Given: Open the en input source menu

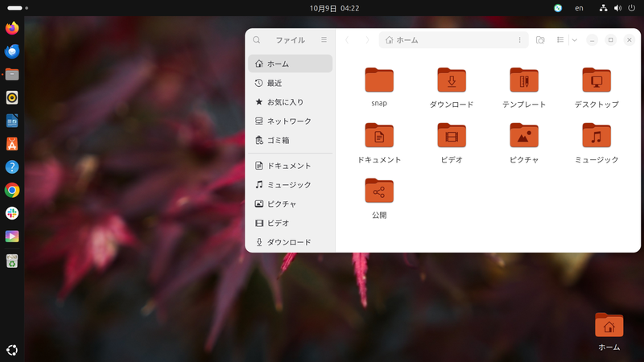Looking at the screenshot, I should tap(579, 8).
